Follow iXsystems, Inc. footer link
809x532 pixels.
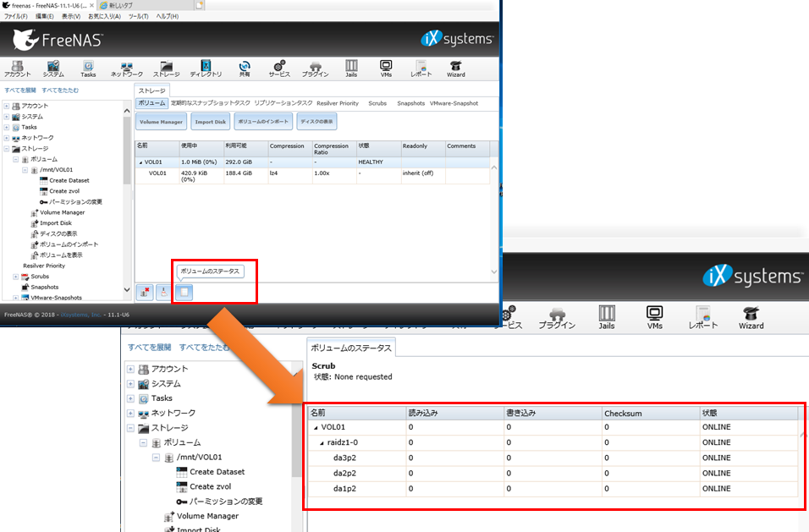tap(81, 315)
